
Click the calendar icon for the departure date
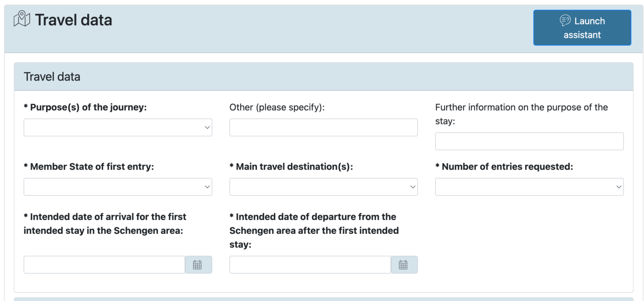pos(404,264)
